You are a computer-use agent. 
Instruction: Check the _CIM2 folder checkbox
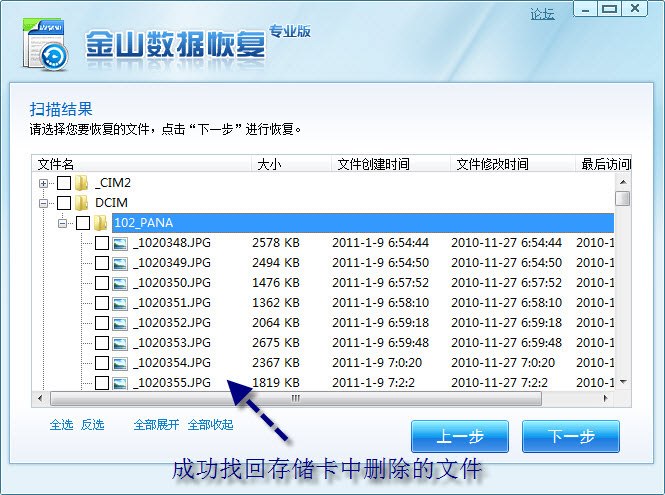click(64, 183)
